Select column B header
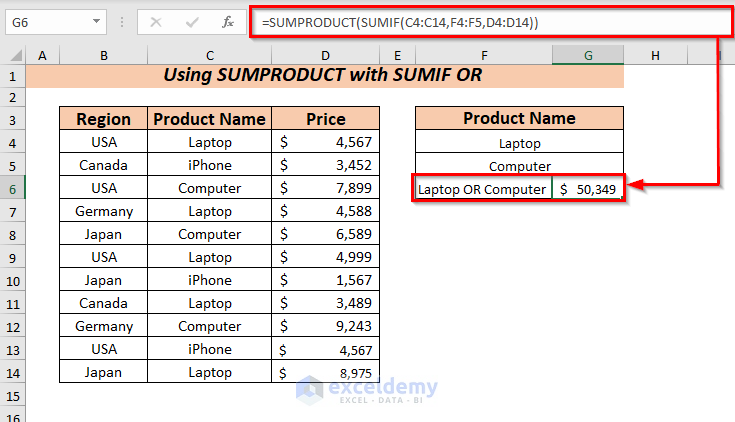Image resolution: width=735 pixels, height=422 pixels. tap(104, 56)
